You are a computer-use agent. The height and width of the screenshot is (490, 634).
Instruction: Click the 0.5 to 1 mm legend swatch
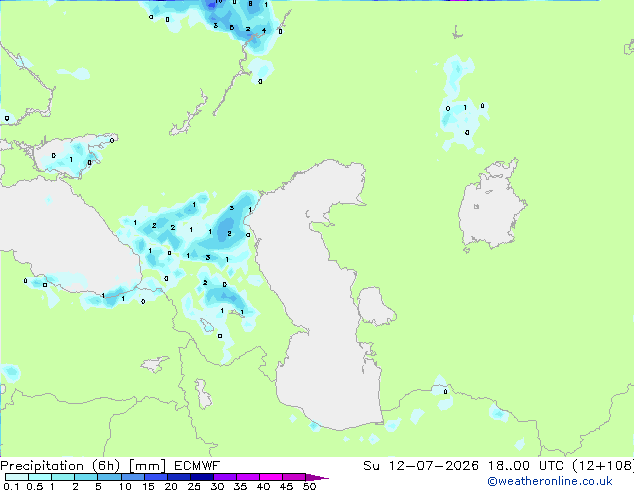[x=40, y=477]
